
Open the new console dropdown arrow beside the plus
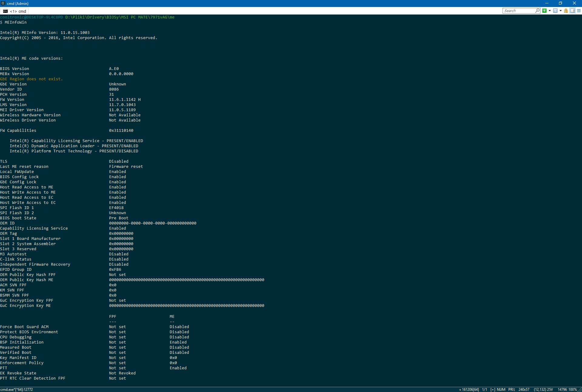click(550, 11)
